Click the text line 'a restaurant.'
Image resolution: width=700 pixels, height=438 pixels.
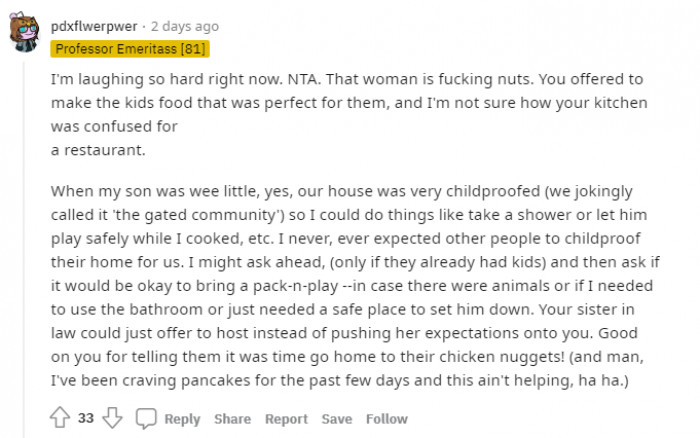click(98, 150)
